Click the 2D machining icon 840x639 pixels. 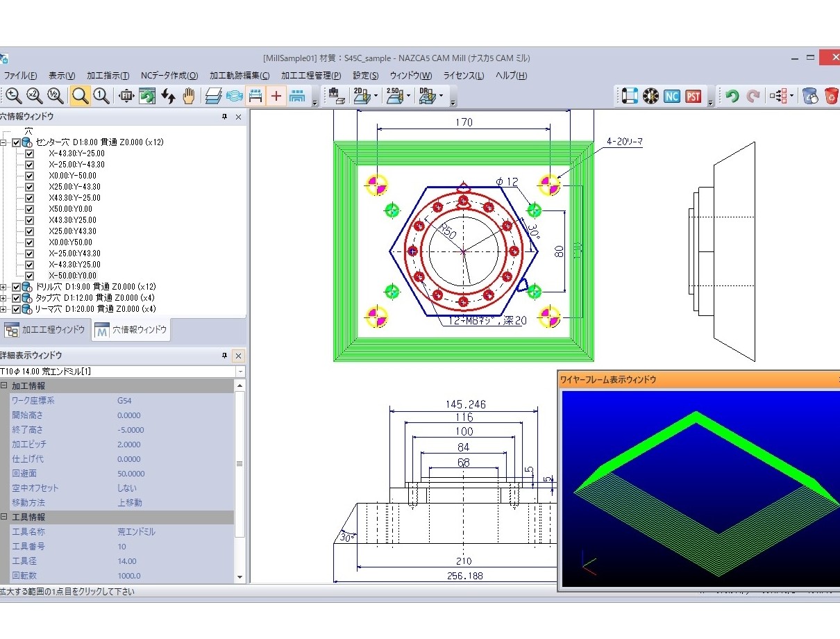362,97
